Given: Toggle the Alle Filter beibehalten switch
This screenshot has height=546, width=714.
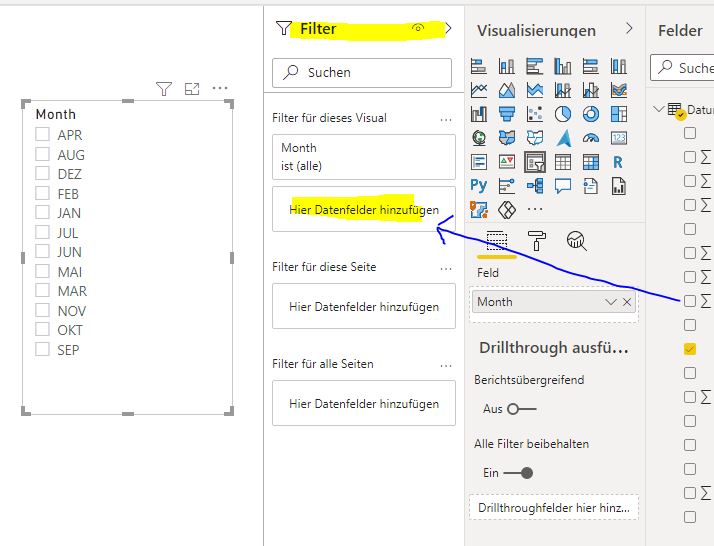Looking at the screenshot, I should pyautogui.click(x=518, y=473).
